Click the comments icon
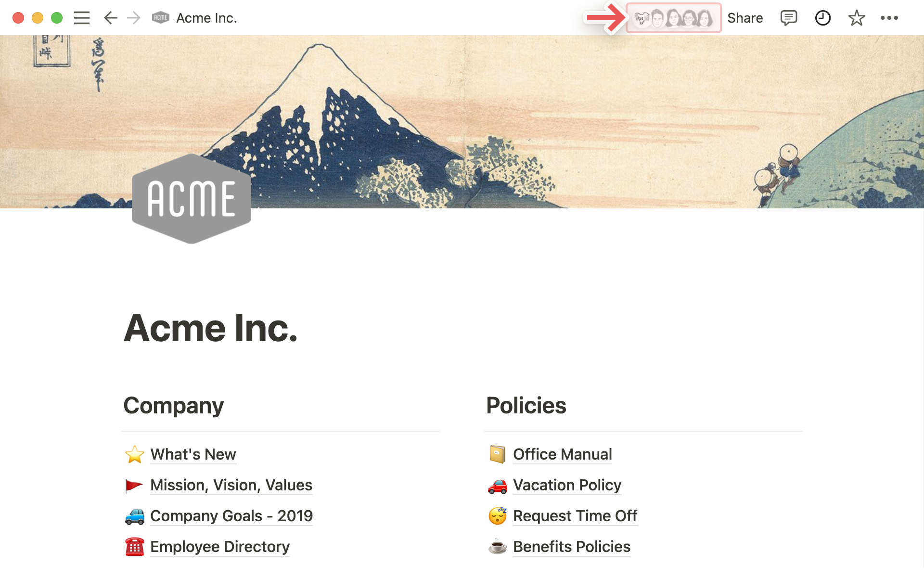Screen dimensions: 924x577 click(x=789, y=18)
